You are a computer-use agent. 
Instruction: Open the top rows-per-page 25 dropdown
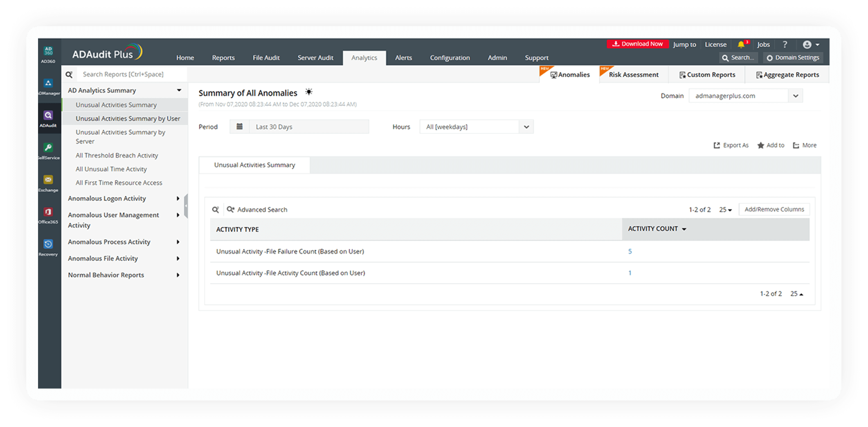[x=725, y=210]
